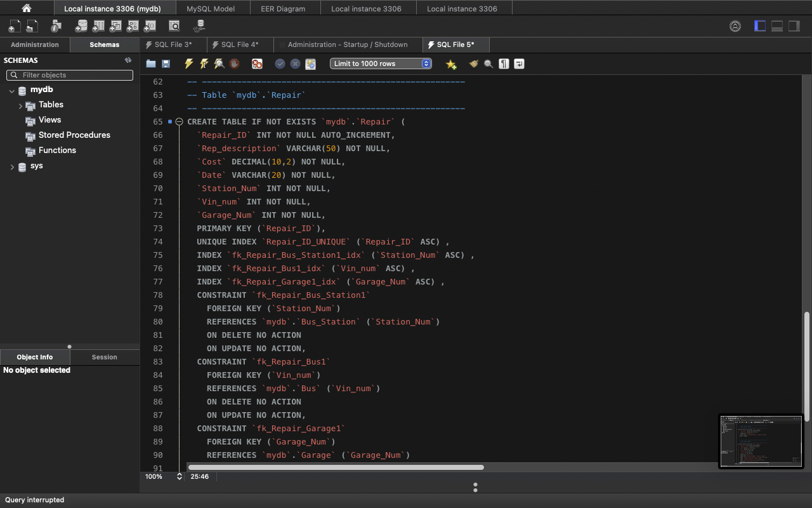Open the Limit to 1000 rows dropdown

coord(381,63)
